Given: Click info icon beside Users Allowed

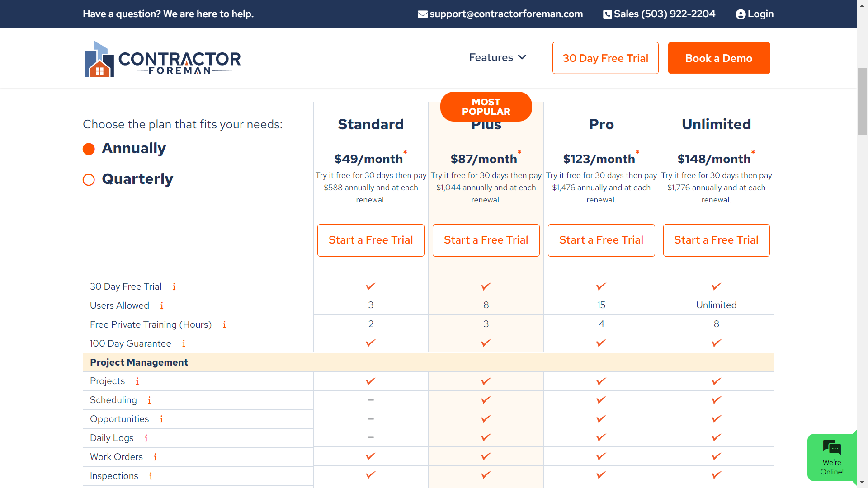Looking at the screenshot, I should (x=162, y=306).
